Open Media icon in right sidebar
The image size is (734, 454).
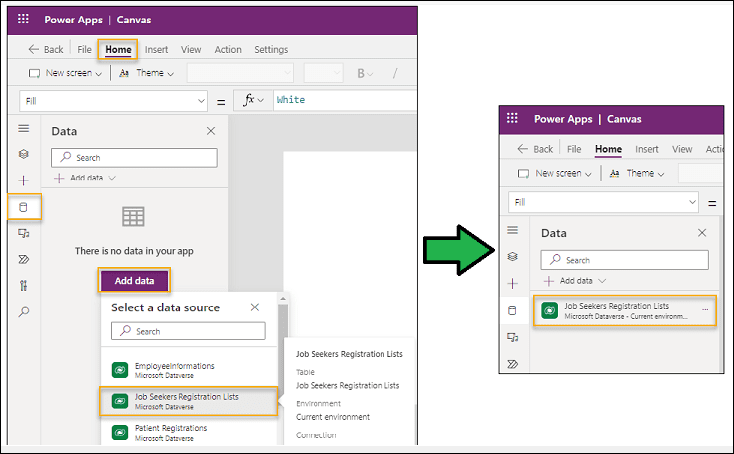coord(513,337)
